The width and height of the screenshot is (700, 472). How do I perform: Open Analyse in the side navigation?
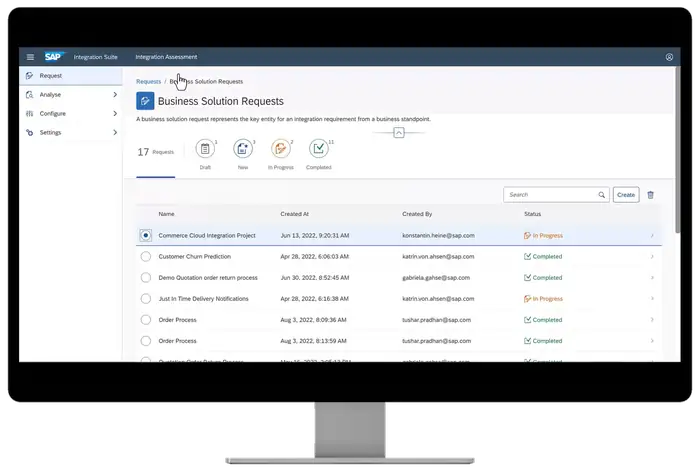(71, 95)
